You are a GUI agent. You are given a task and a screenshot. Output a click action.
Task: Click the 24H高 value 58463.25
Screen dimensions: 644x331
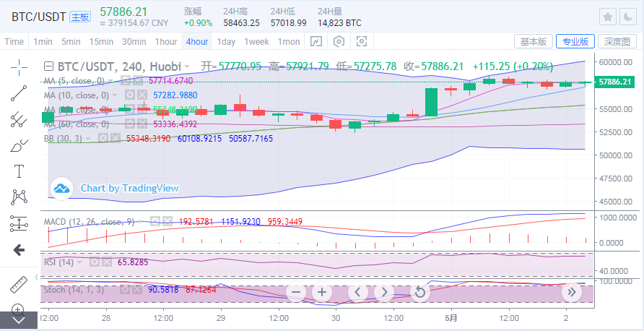click(241, 23)
